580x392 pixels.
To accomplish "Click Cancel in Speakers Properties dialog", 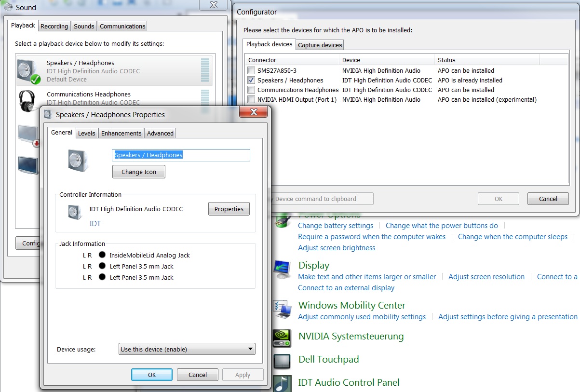I will [x=198, y=375].
